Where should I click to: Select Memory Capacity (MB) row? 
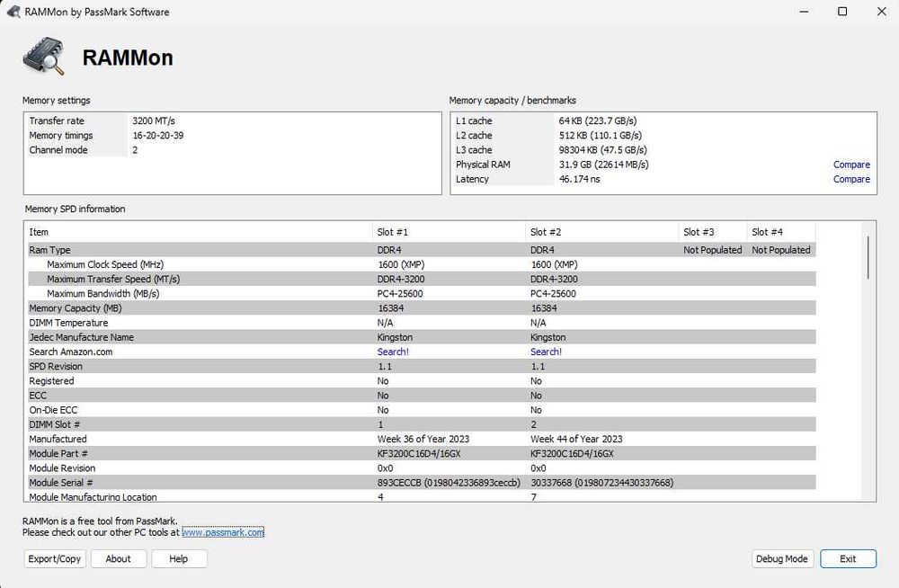pos(422,308)
